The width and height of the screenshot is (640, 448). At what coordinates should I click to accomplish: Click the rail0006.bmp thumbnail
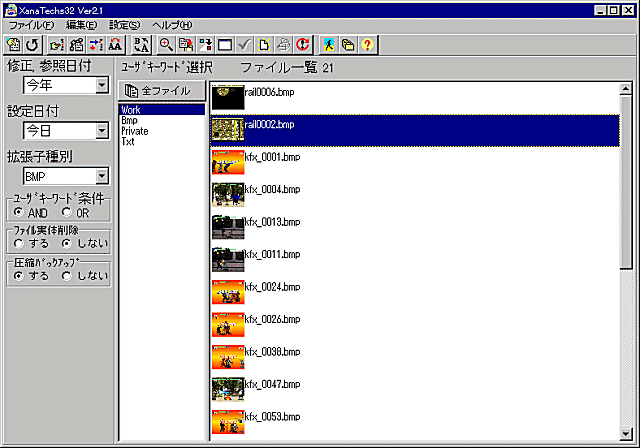[x=228, y=97]
